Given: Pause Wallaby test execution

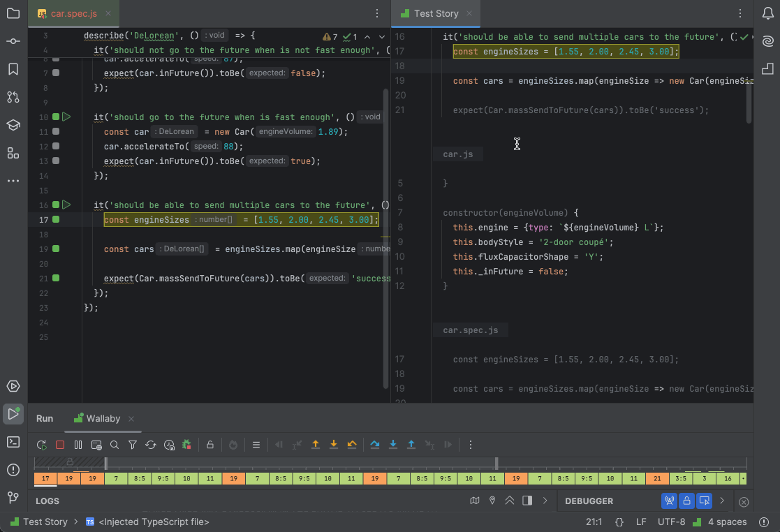Looking at the screenshot, I should tap(78, 444).
